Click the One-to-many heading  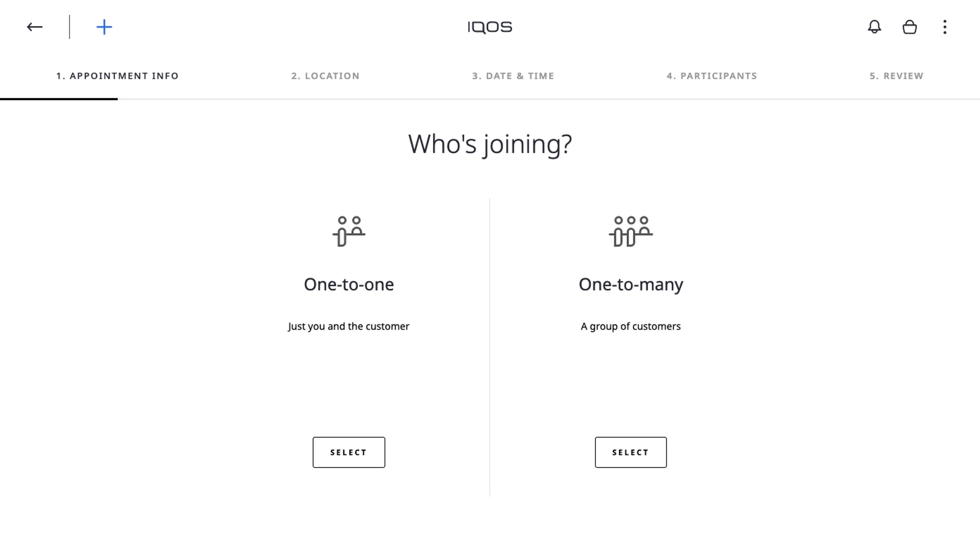[x=631, y=285]
